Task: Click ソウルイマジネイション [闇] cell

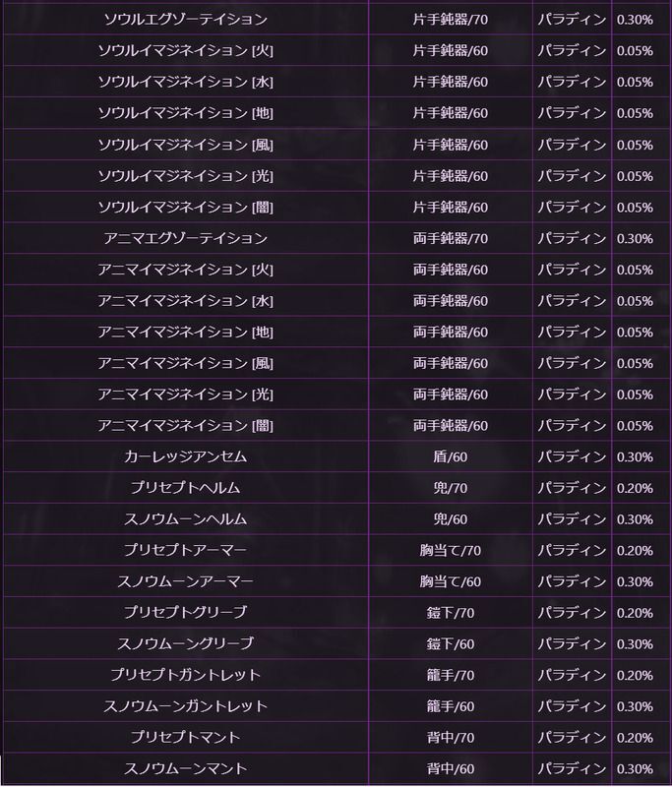Action: click(x=185, y=208)
